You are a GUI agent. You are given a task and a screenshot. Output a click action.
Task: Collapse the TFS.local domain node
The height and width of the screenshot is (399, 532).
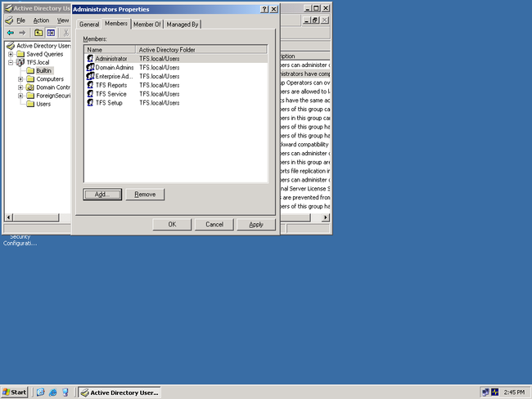[11, 62]
